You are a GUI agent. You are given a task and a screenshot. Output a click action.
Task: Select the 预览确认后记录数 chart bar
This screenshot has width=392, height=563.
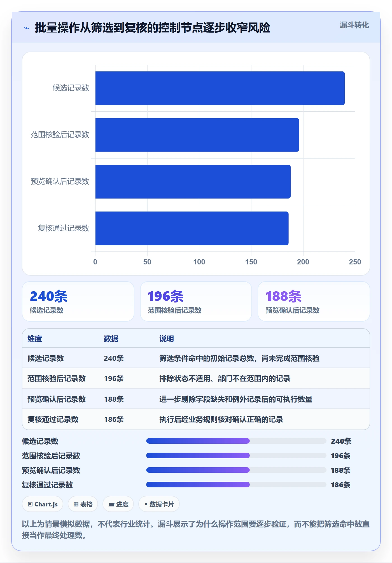click(x=193, y=182)
